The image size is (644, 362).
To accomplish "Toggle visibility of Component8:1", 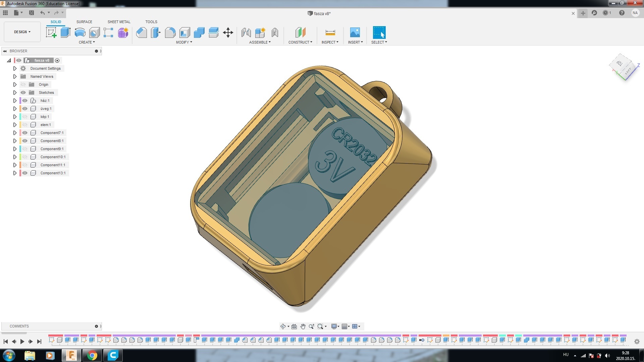I will tap(25, 141).
